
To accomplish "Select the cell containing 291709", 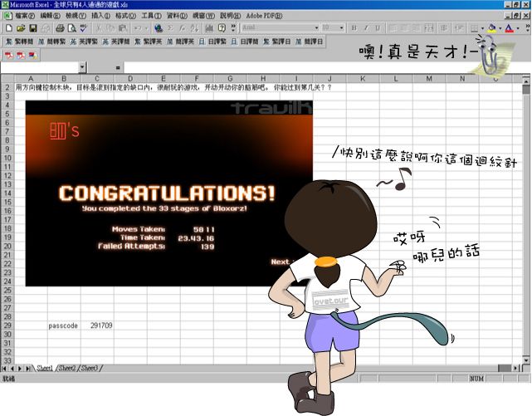I will coord(97,325).
